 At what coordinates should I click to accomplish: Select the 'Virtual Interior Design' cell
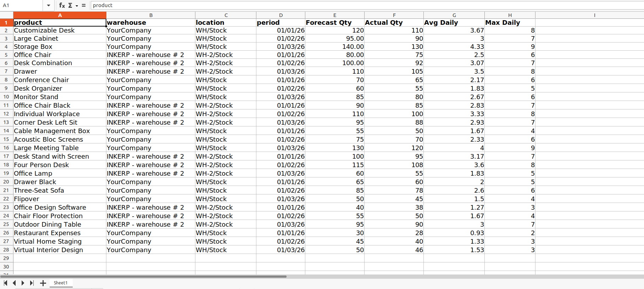60,250
